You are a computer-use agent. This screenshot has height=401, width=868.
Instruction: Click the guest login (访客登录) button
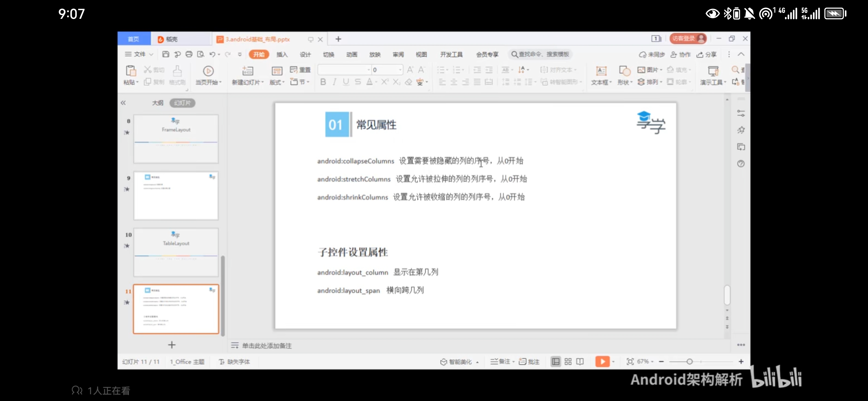(x=688, y=38)
